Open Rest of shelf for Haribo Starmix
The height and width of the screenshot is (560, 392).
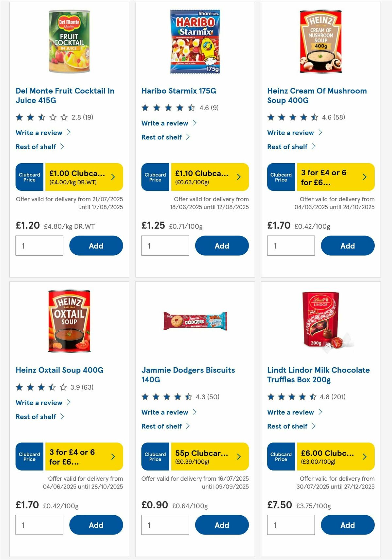(162, 137)
